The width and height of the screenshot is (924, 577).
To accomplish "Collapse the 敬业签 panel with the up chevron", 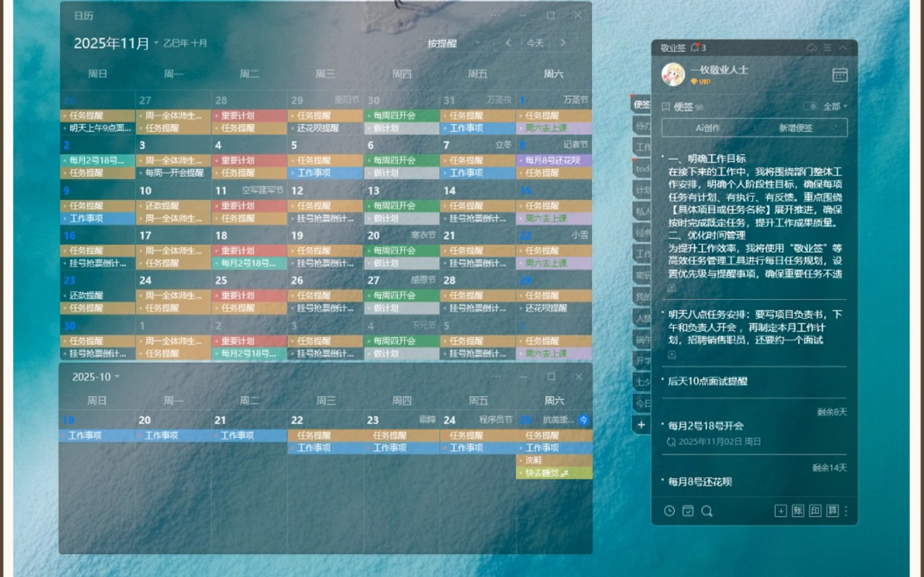I will click(x=843, y=48).
